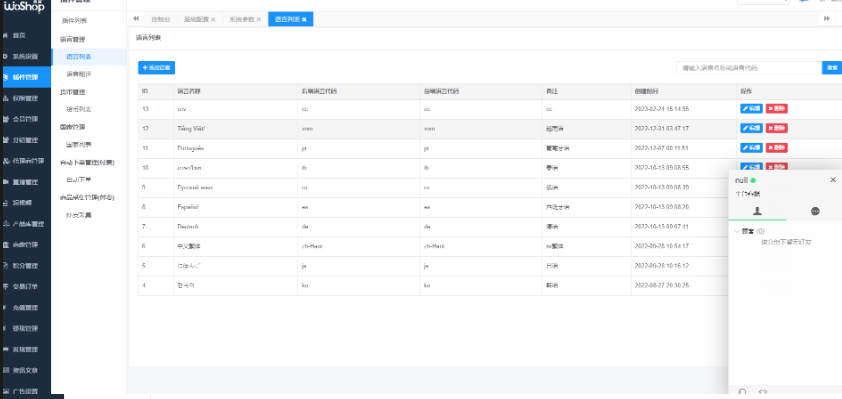The image size is (842, 399).
Task: Click the date '2023-02-24 15:14:55'
Action: 662,108
